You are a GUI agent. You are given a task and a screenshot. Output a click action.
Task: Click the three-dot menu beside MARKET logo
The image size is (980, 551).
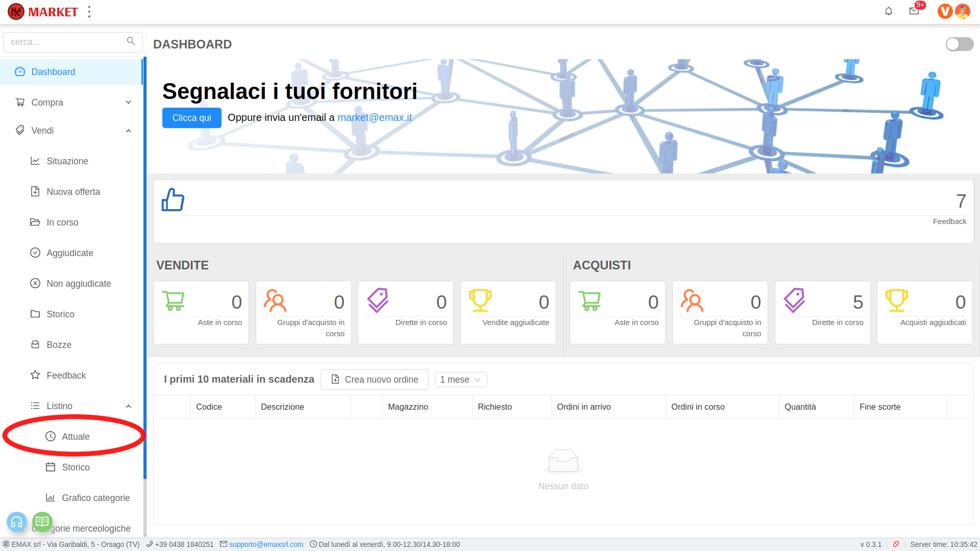point(89,12)
